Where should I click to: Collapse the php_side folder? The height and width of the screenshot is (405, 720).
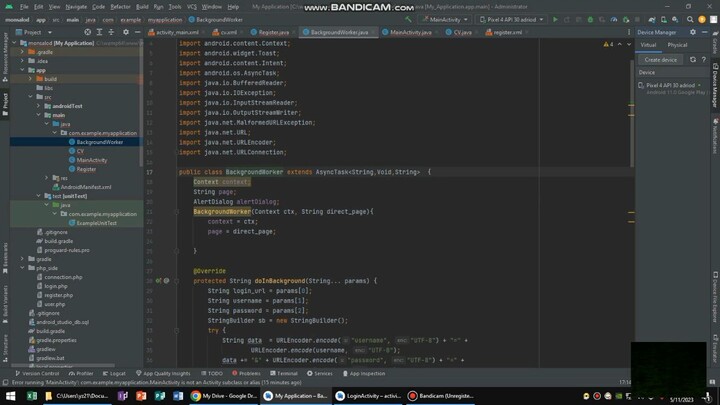[x=22, y=268]
